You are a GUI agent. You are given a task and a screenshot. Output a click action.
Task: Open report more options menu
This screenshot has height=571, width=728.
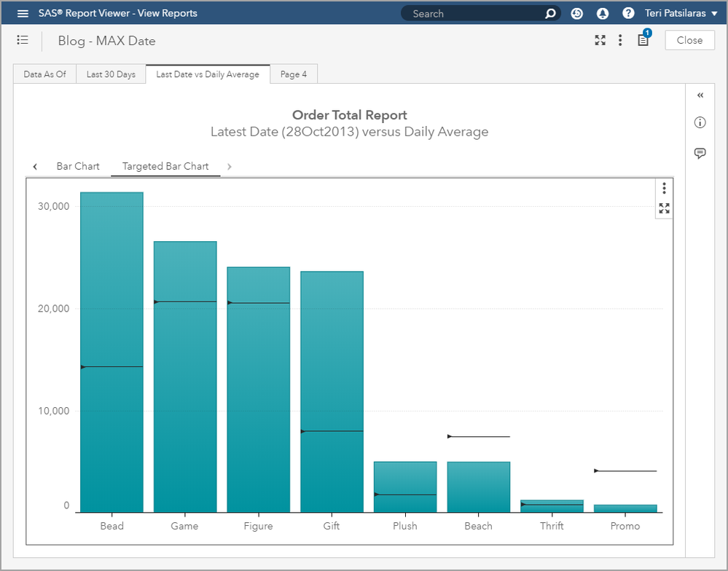[620, 40]
